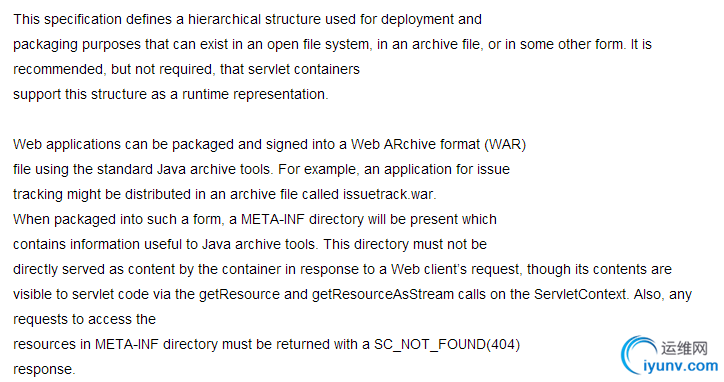
Task: Click the (WAR) abbreviation
Action: click(505, 144)
